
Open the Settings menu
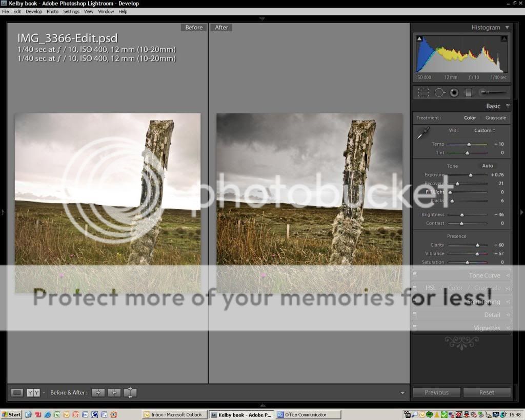click(x=71, y=11)
